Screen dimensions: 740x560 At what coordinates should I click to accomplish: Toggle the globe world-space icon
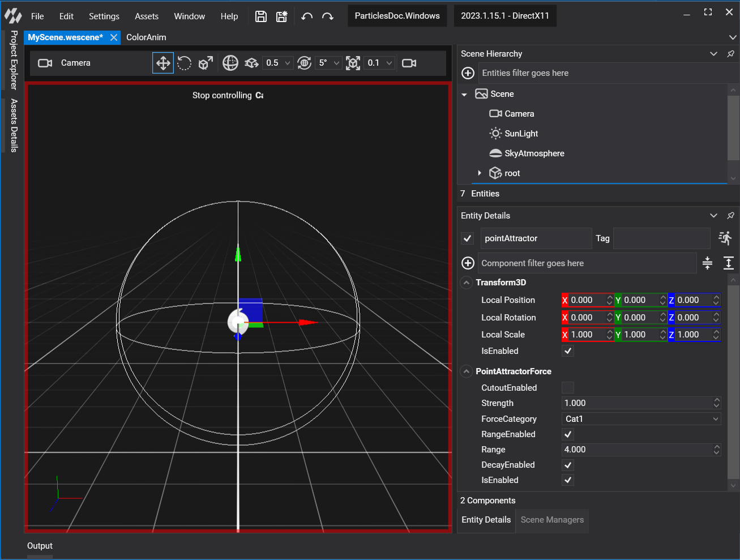(x=230, y=63)
